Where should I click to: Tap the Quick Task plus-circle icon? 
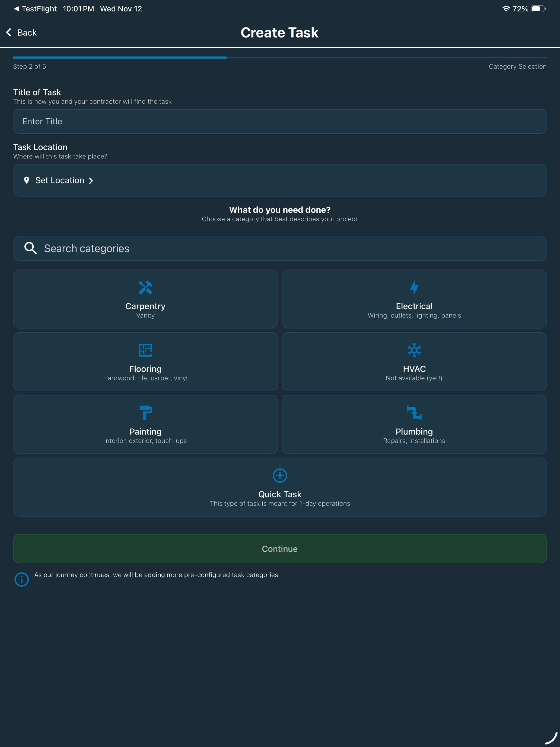(280, 476)
